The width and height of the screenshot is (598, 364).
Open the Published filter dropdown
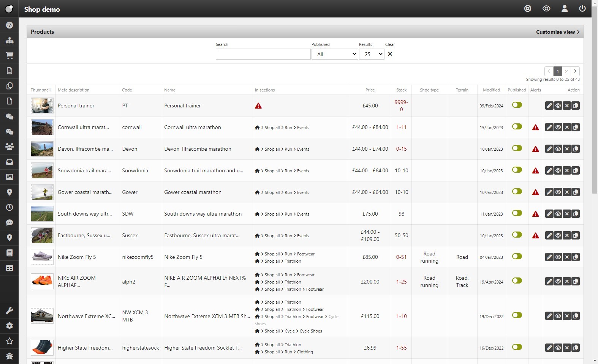coord(335,54)
